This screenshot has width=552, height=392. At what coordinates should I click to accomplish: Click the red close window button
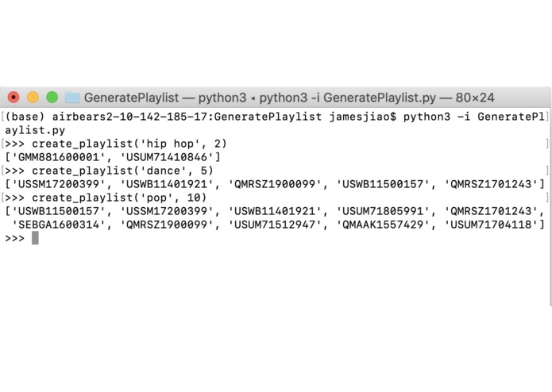point(14,97)
